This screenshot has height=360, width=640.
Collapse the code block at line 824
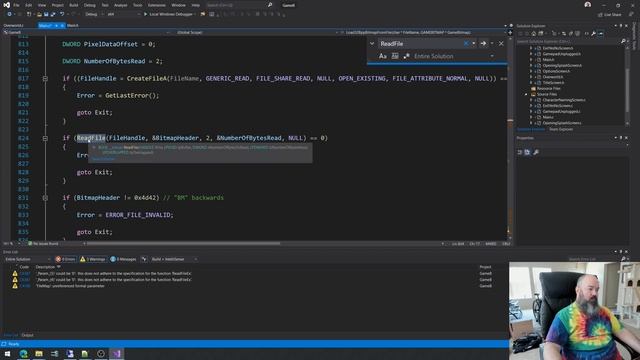pos(45,138)
